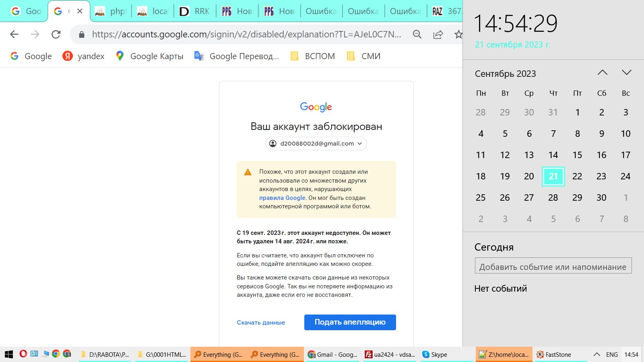Screen dimensions: 644x362
Task: Click the taskbar clock 14:54
Action: coord(631,354)
